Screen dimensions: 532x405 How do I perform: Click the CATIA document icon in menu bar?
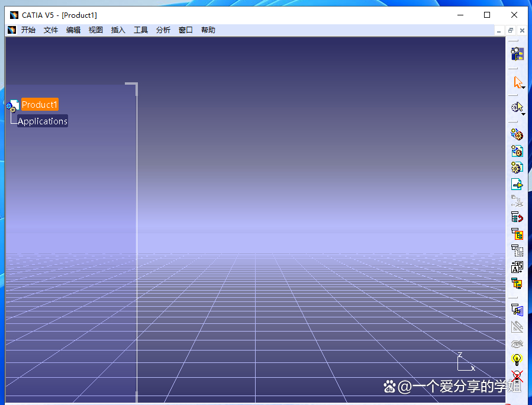pos(12,30)
